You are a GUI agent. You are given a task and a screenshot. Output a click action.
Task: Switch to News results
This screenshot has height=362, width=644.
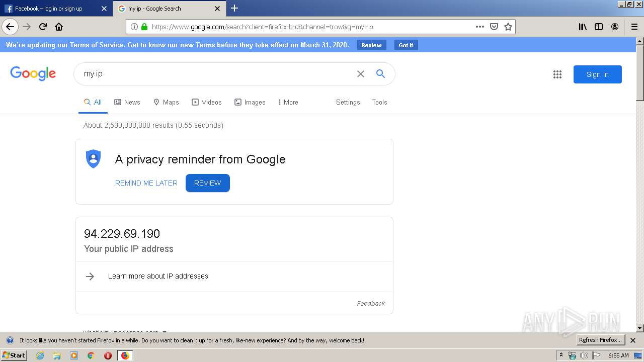point(127,102)
